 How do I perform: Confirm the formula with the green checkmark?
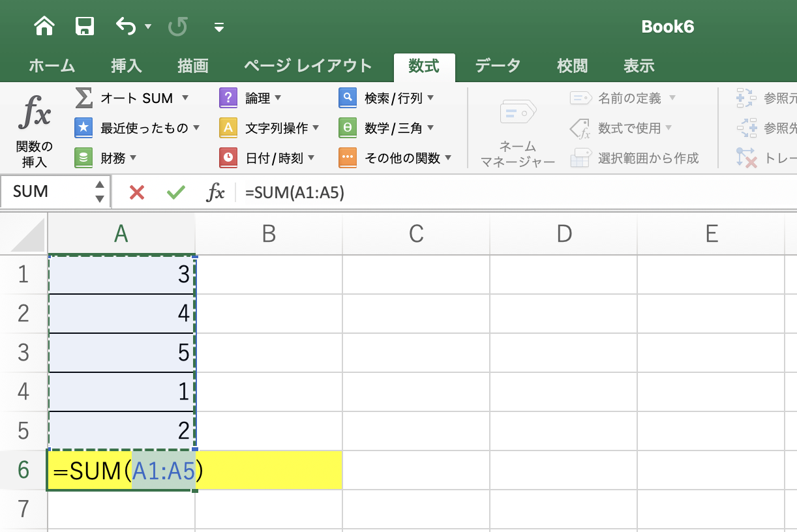click(x=175, y=192)
